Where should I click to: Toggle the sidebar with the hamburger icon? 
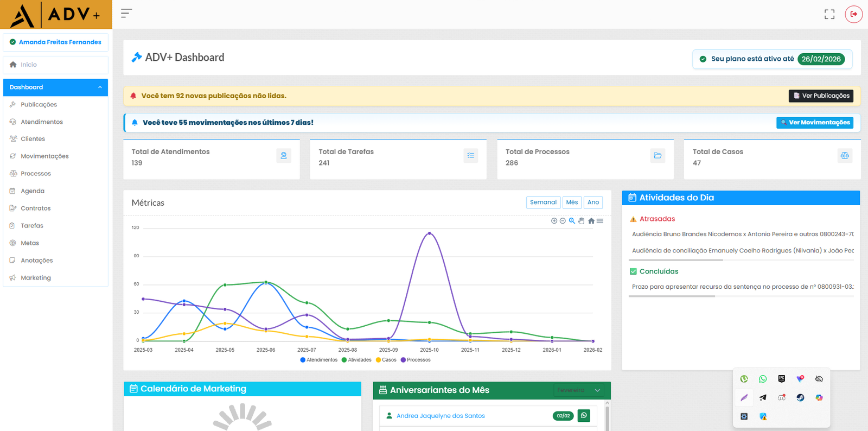(x=126, y=14)
